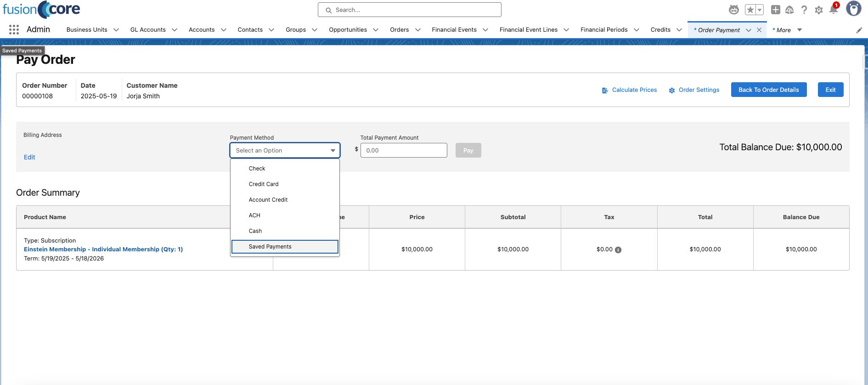Expand the GL Accounts tab chevron
This screenshot has height=385, width=868.
175,30
